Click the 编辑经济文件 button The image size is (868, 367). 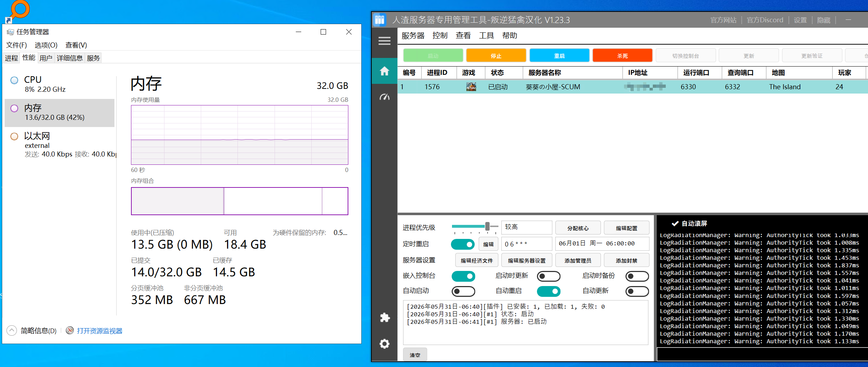click(477, 260)
